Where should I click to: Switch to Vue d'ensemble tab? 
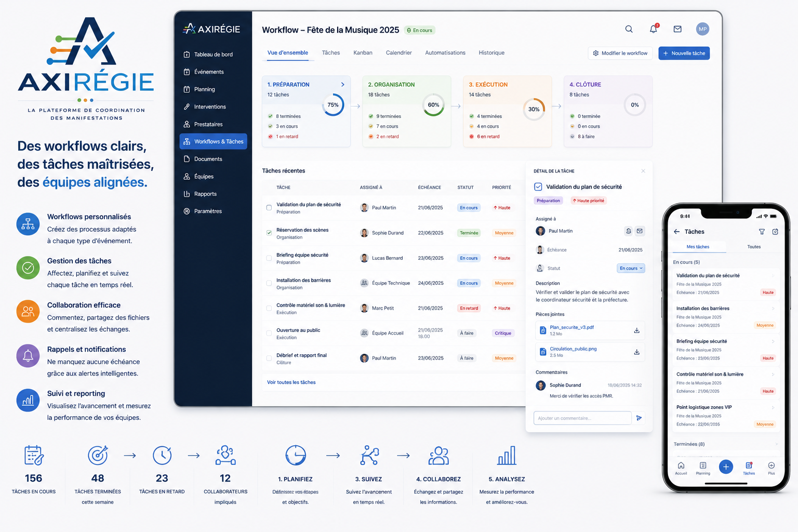288,53
